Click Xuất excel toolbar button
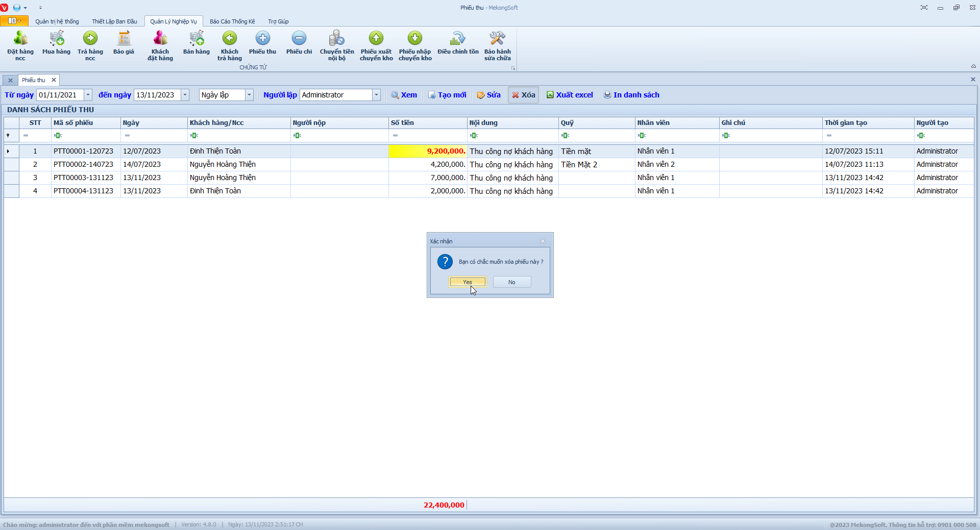Screen dimensions: 980x530 (570, 95)
